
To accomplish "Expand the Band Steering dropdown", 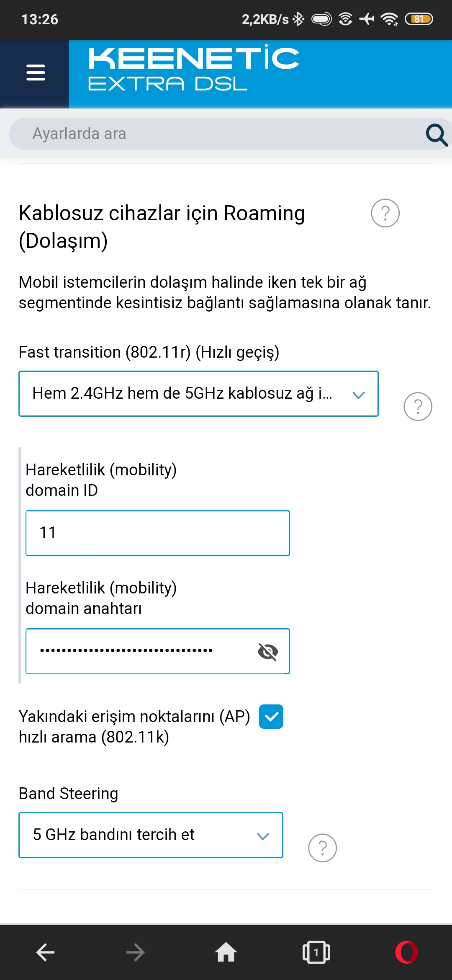I will coord(151,835).
